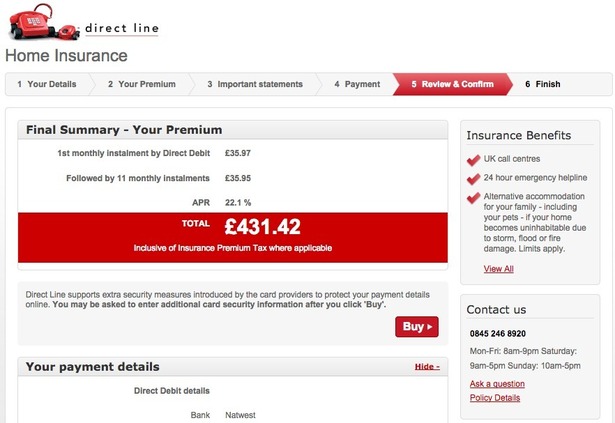Viewport: 615px width, 423px height.
Task: Click step 6 Finish
Action: pyautogui.click(x=543, y=84)
